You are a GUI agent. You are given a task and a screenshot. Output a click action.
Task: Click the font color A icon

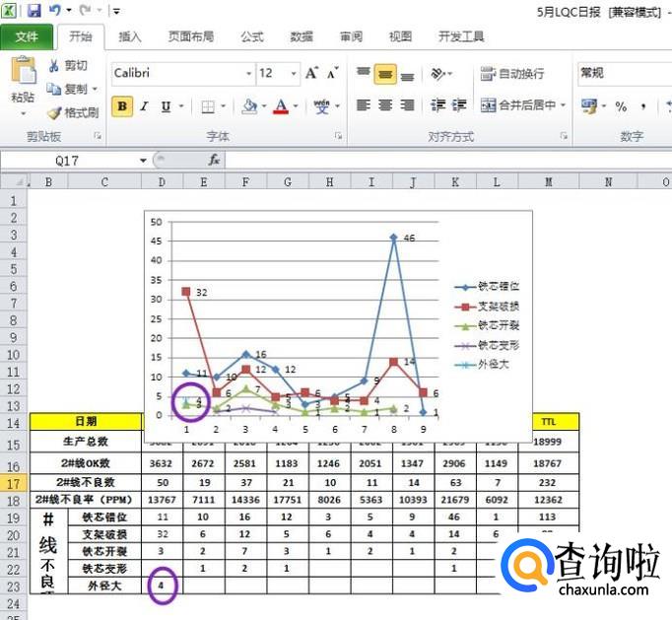coord(281,106)
